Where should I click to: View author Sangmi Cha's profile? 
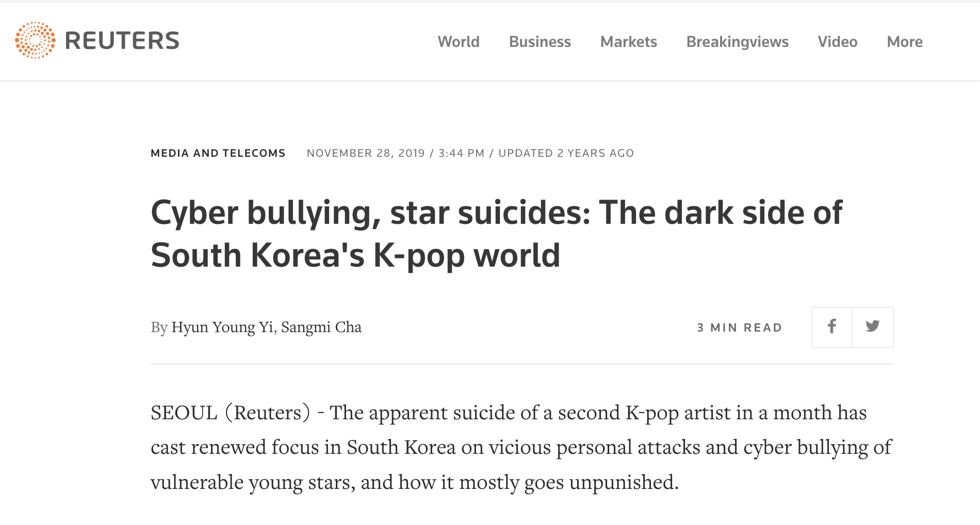pos(321,327)
